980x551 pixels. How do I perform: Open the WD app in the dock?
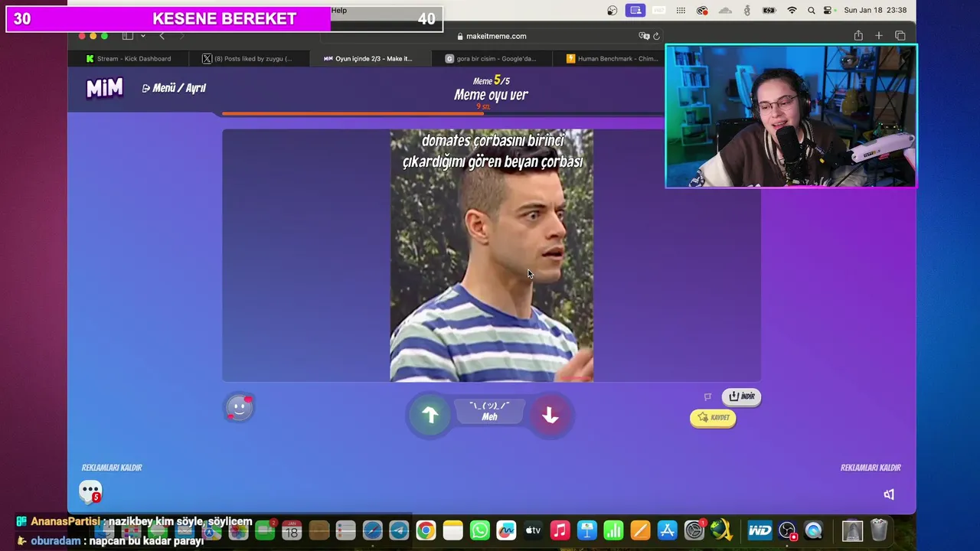tap(759, 530)
